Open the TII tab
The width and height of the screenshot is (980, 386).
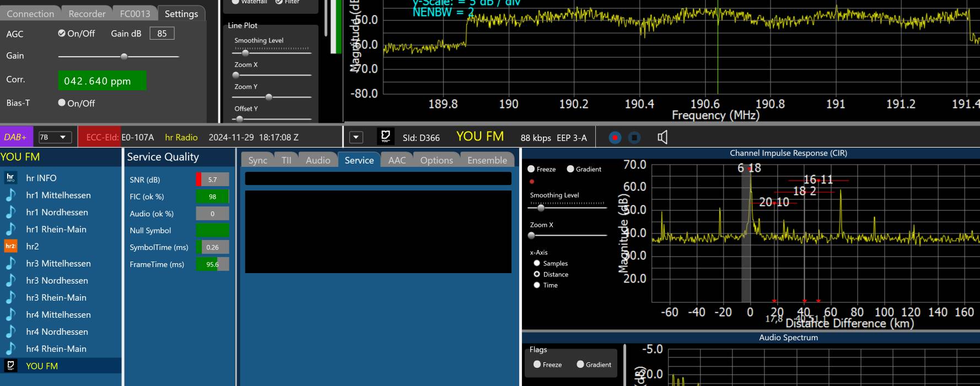pyautogui.click(x=286, y=160)
